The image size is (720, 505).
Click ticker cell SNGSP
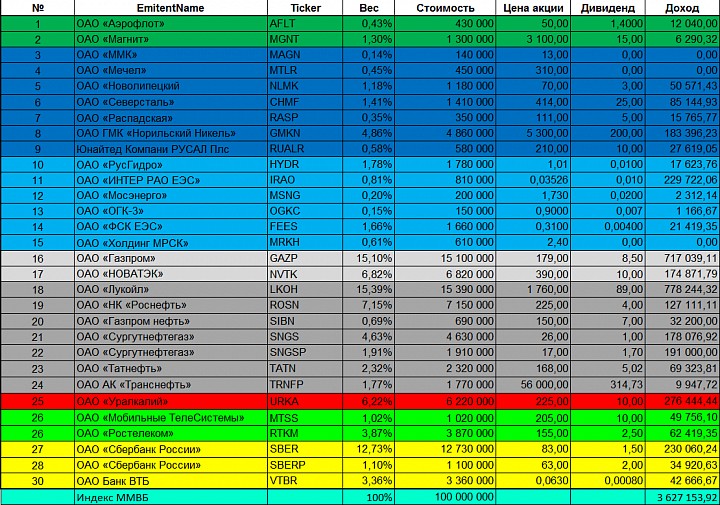click(x=305, y=353)
